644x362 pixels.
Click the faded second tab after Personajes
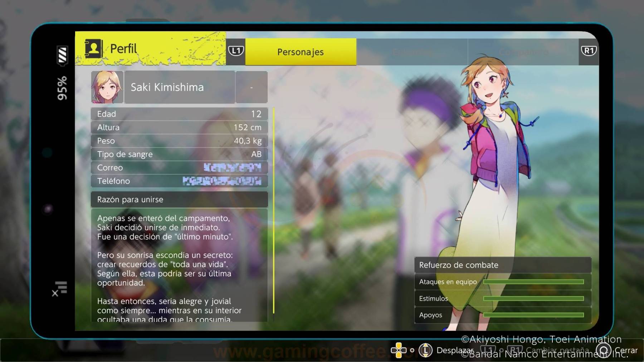coord(412,52)
